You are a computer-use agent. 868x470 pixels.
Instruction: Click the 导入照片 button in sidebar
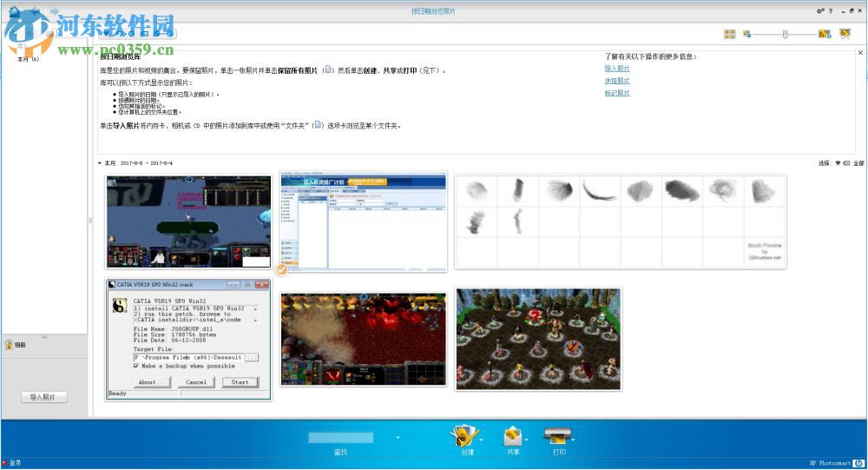pyautogui.click(x=44, y=397)
